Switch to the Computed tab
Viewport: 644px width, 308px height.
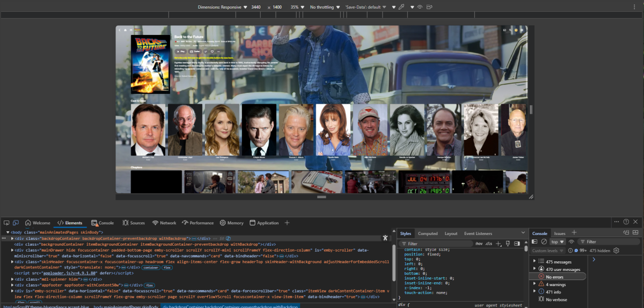click(428, 233)
